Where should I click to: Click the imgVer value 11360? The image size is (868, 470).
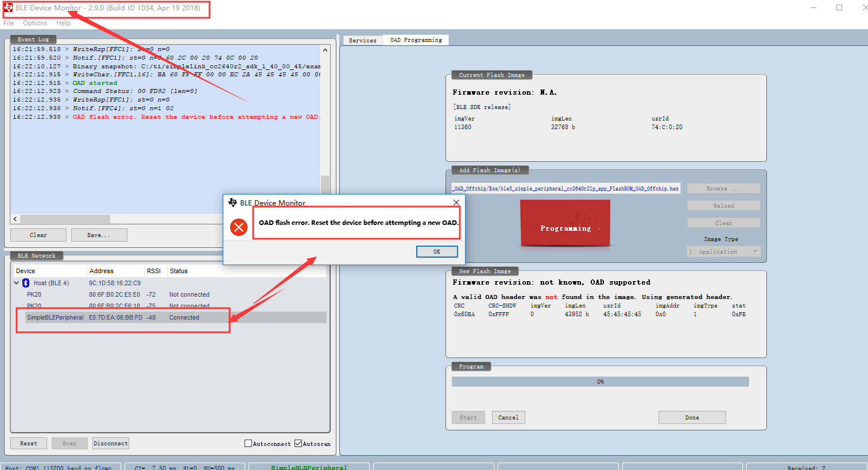click(463, 127)
